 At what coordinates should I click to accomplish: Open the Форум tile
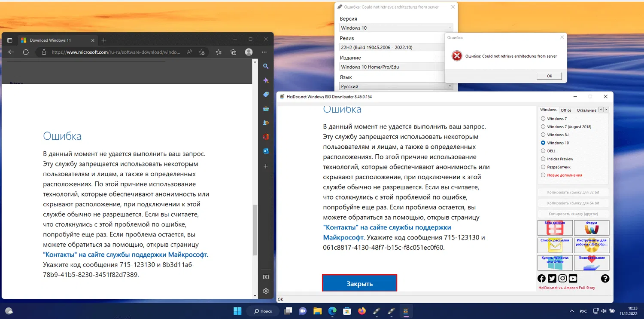click(x=592, y=228)
